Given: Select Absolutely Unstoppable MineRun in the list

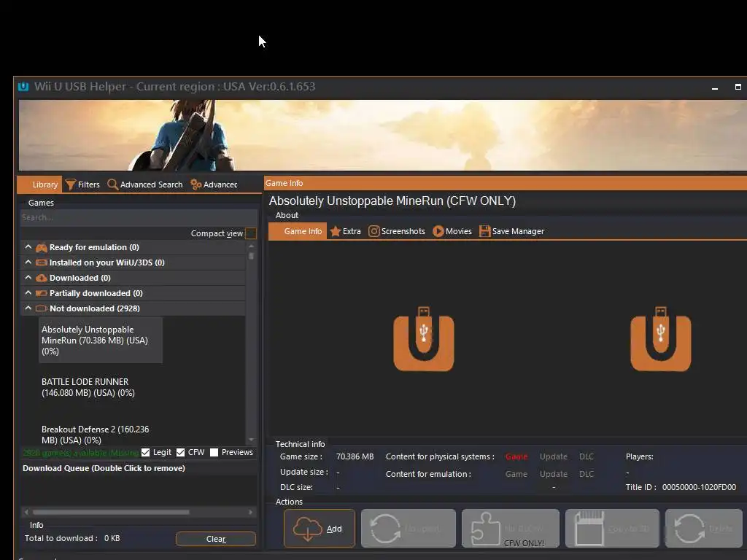Looking at the screenshot, I should pos(101,340).
